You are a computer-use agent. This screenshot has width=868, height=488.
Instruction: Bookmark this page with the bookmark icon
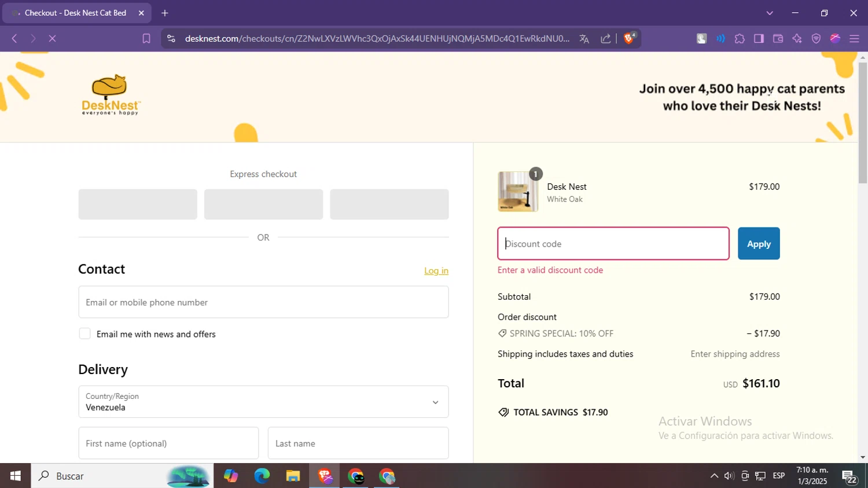point(146,39)
